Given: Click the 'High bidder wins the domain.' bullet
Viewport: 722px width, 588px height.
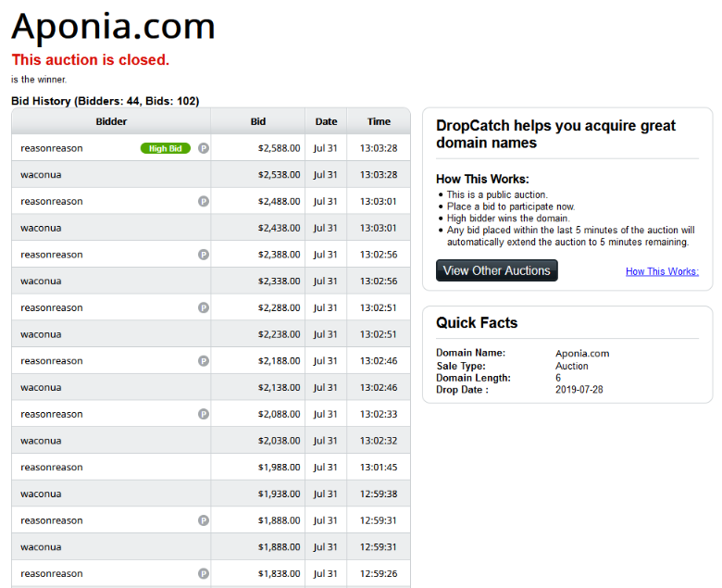Looking at the screenshot, I should (x=508, y=219).
